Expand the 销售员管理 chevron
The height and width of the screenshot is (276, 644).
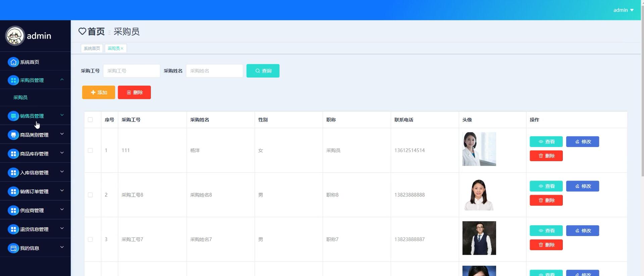pos(62,115)
